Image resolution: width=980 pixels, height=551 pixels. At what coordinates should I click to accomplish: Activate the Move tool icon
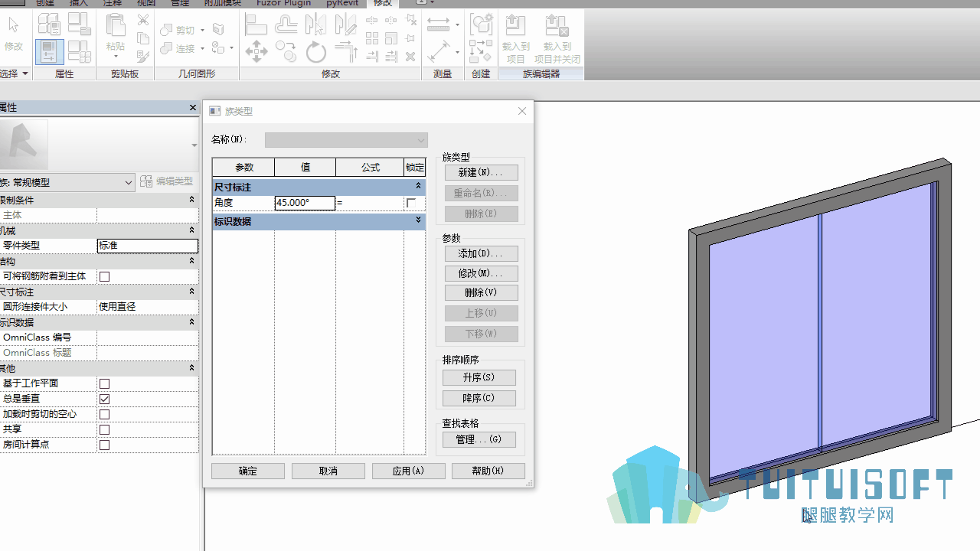click(x=256, y=52)
